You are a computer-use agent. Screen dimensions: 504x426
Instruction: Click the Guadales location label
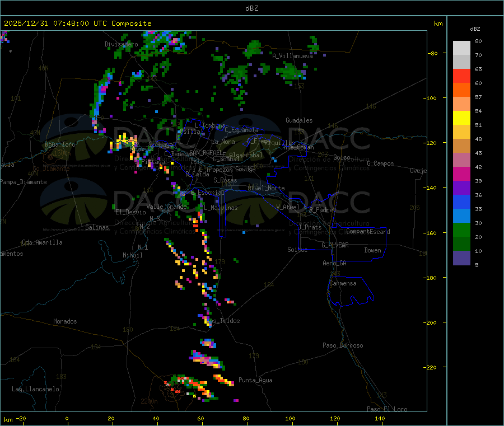pos(299,120)
